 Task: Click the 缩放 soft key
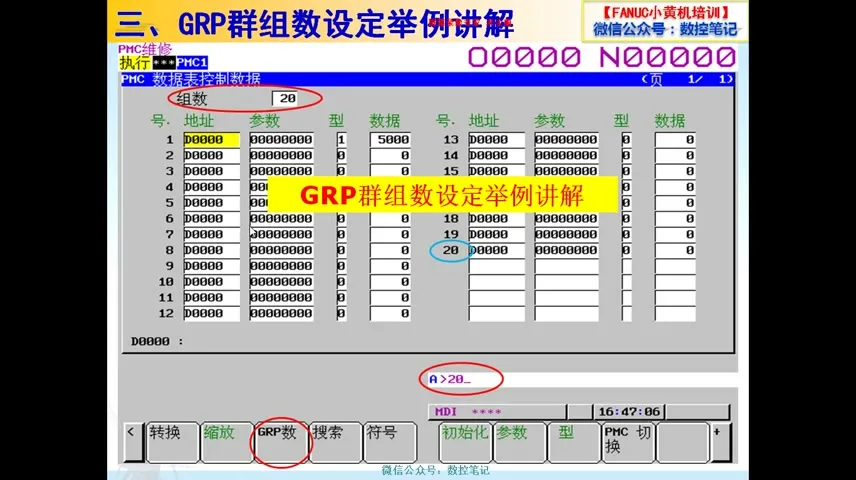227,442
